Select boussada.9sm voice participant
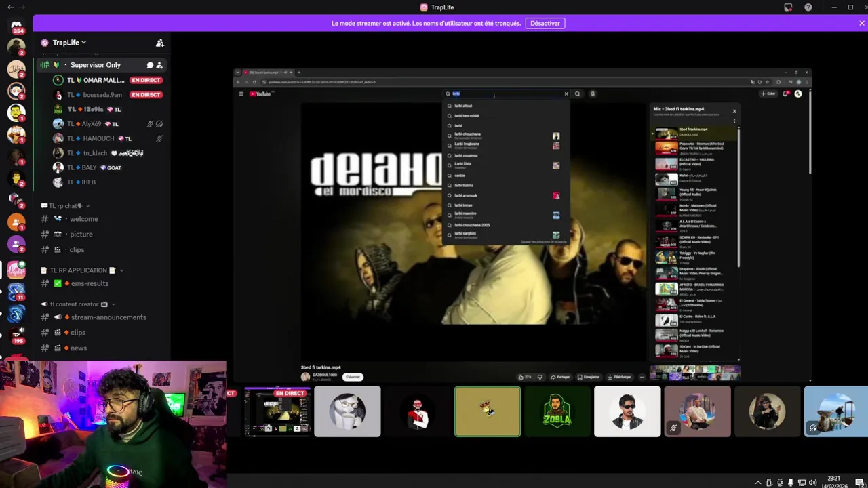 point(108,95)
